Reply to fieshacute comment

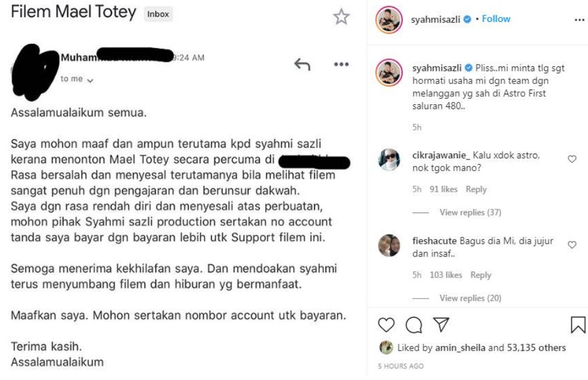pos(480,275)
